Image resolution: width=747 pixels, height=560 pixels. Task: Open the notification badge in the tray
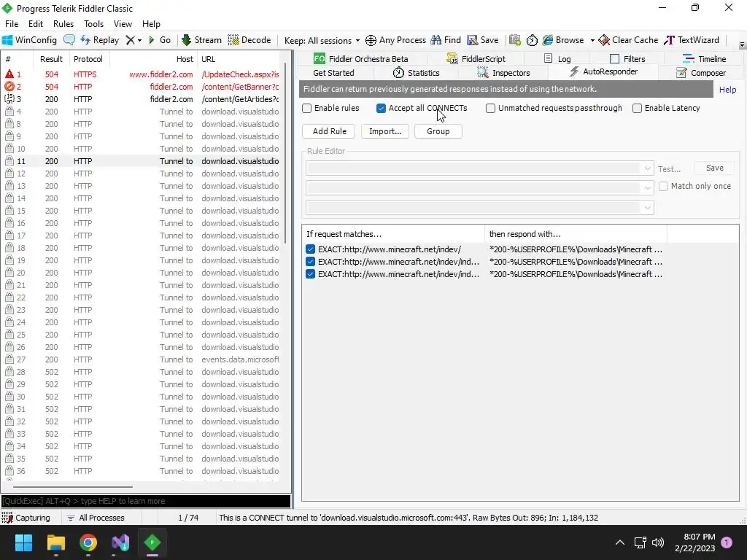727,542
